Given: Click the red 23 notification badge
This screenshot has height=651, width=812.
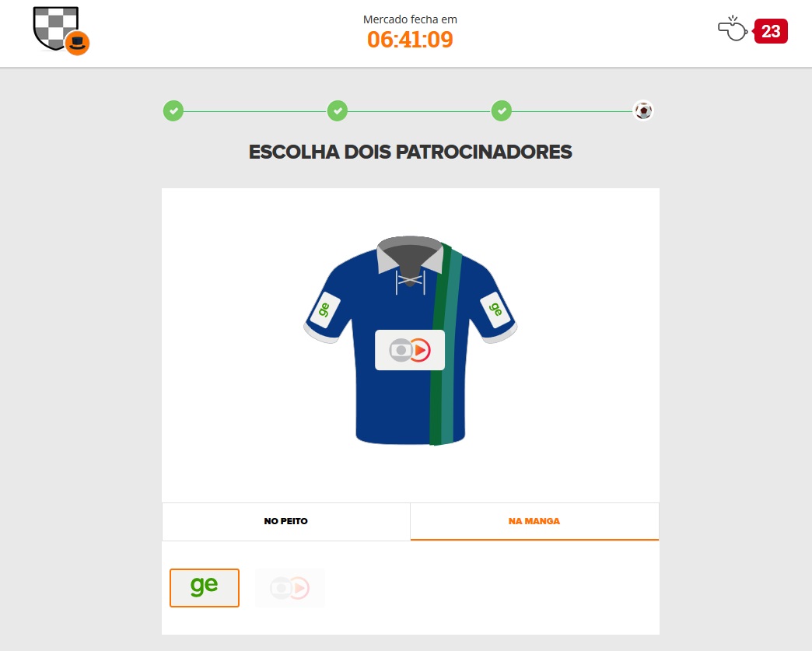Looking at the screenshot, I should coord(771,31).
